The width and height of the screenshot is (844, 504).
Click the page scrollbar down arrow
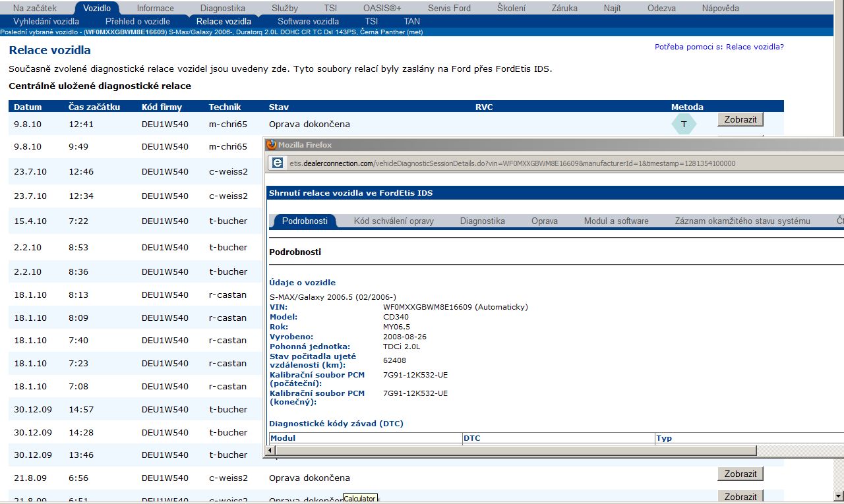coord(838,495)
